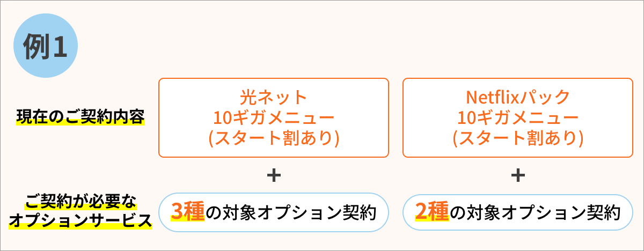644x251 pixels.
Task: Click the plus sign below 光ネット box
Action: tap(274, 175)
